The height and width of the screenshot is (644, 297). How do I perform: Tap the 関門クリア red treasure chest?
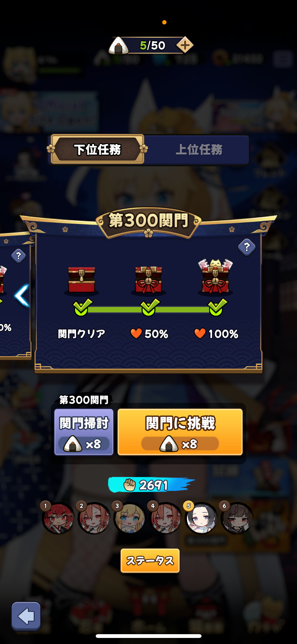click(x=81, y=280)
